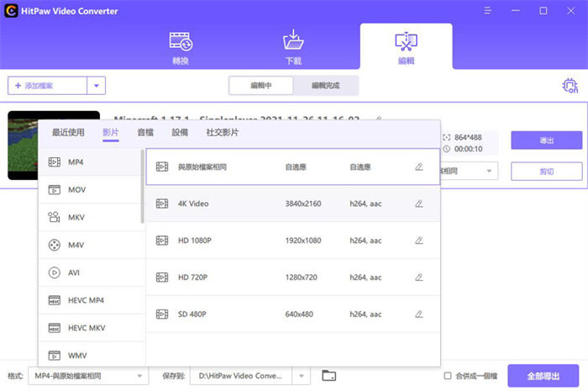This screenshot has height=391, width=588.
Task: Click the 3840x2160 resolution value
Action: (x=303, y=203)
